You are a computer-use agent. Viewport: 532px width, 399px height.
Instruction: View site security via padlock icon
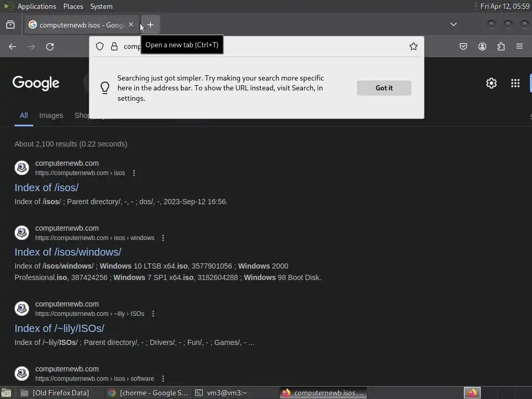[114, 46]
